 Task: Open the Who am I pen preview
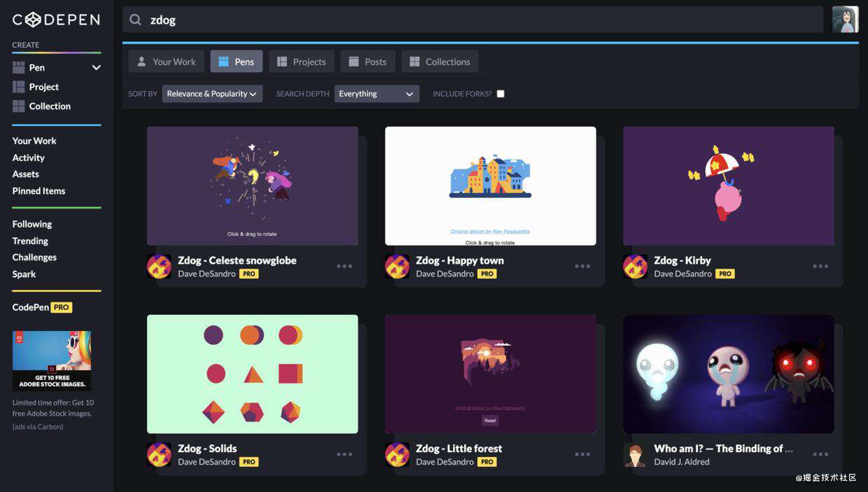click(x=728, y=374)
